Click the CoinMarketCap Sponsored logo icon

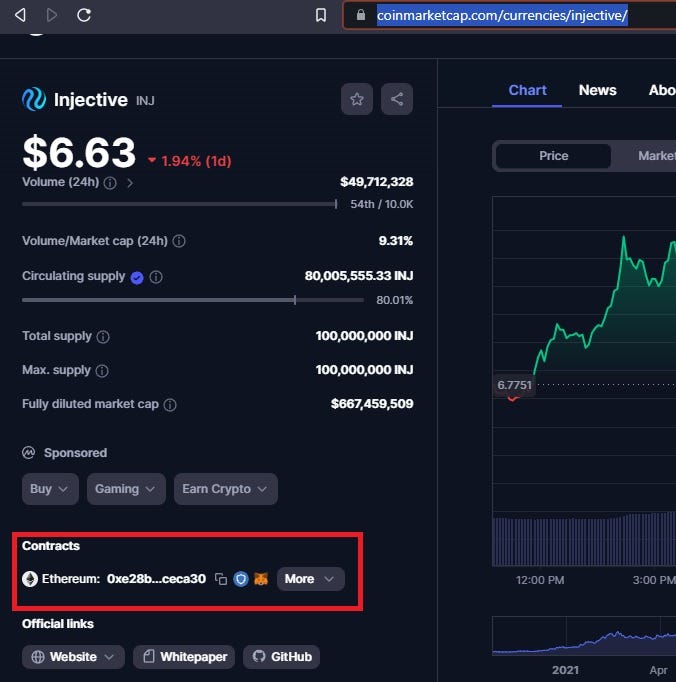coord(29,453)
